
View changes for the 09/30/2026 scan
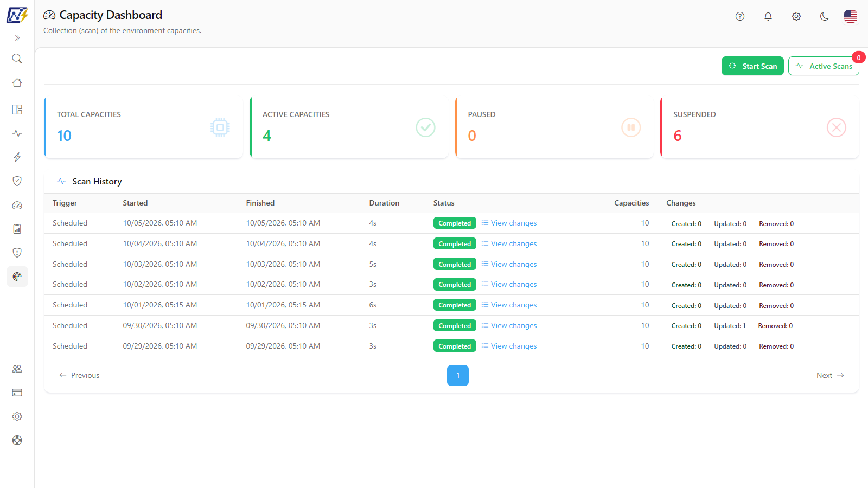click(x=509, y=325)
